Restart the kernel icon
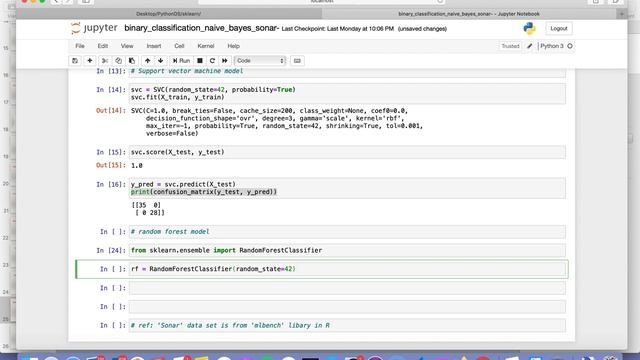640x360 pixels. coord(212,61)
